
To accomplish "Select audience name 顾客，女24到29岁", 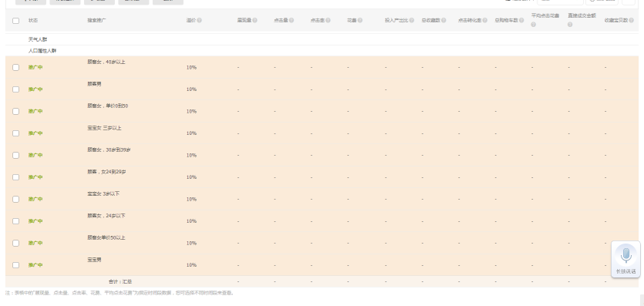I will point(106,172).
